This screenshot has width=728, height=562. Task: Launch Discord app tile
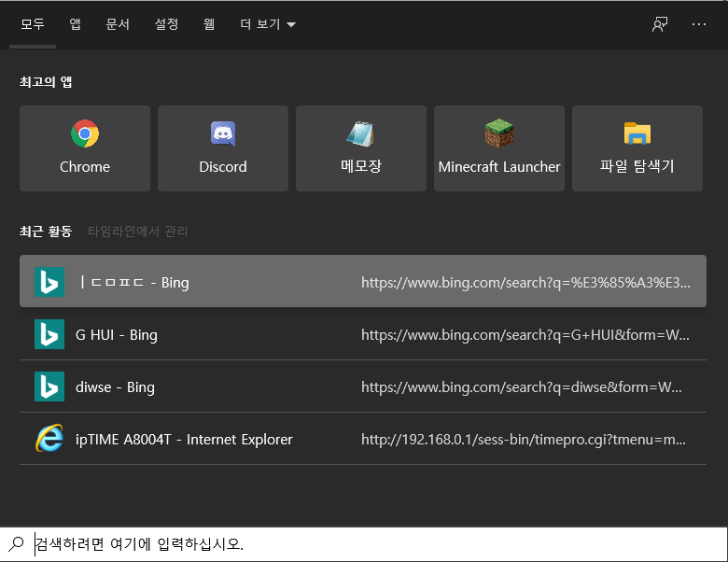(x=223, y=148)
